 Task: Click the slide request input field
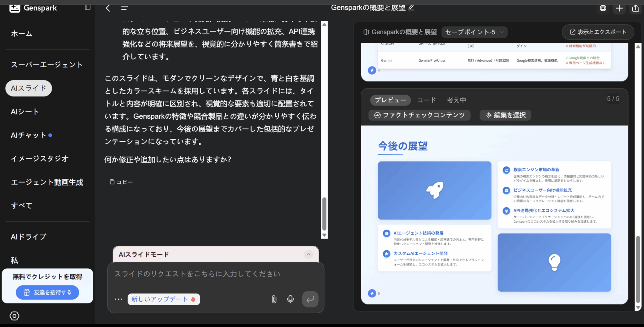click(216, 274)
